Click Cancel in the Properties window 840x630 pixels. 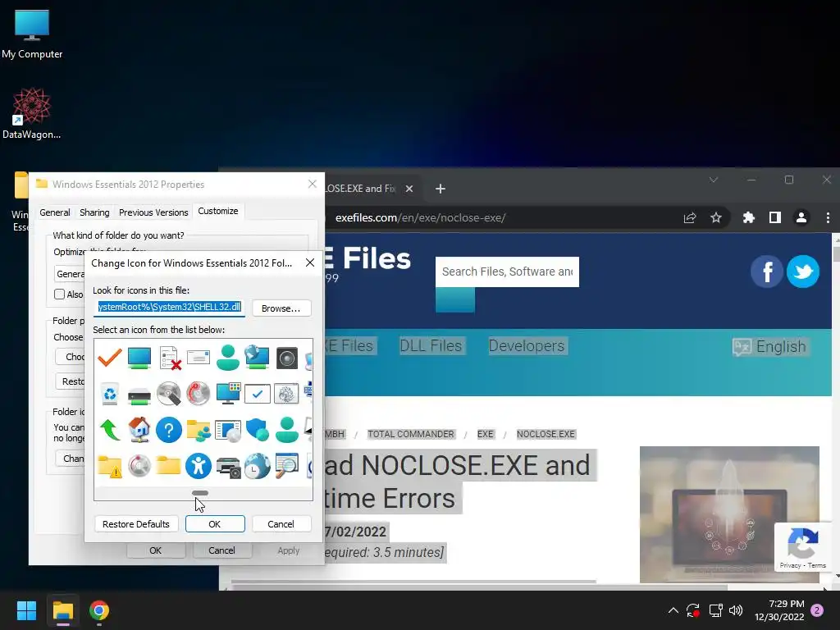pyautogui.click(x=221, y=550)
